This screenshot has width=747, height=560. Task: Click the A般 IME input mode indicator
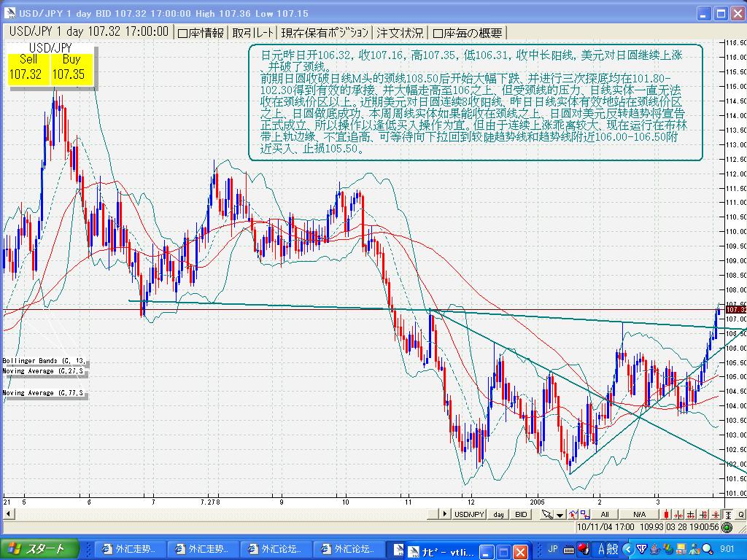click(608, 549)
